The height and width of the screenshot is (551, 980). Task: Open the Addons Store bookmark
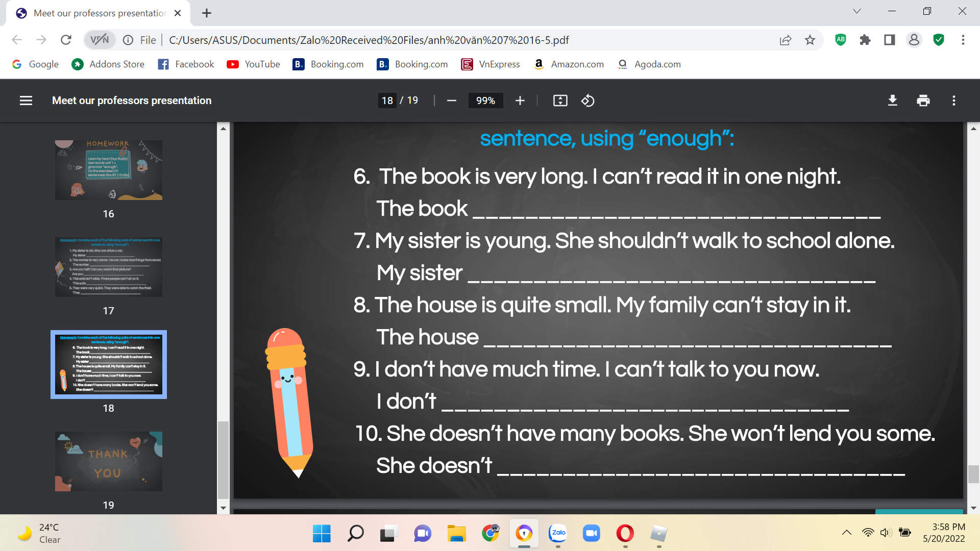pos(108,64)
